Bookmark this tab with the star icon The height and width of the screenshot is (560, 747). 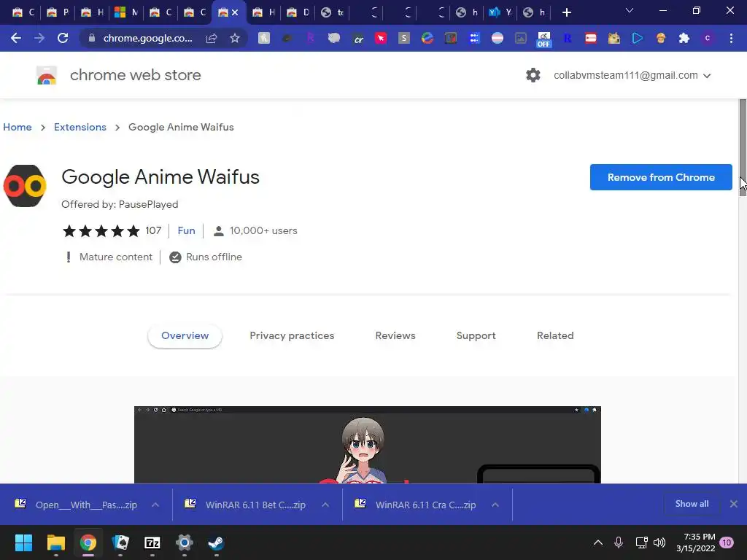point(234,38)
